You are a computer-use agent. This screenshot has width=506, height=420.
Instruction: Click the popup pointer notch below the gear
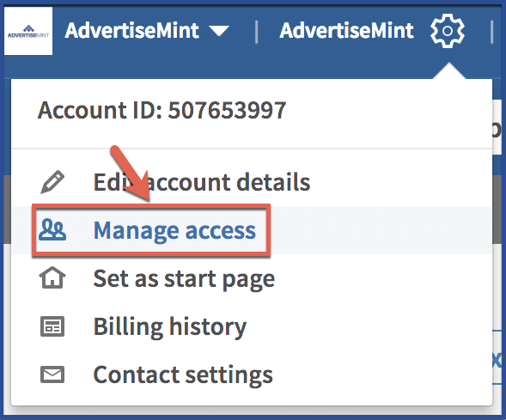point(449,71)
